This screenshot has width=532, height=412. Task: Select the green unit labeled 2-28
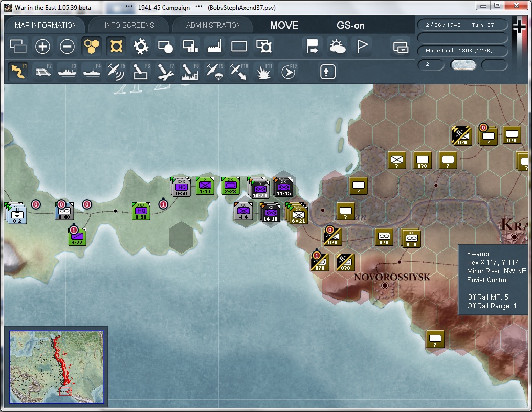tap(230, 186)
